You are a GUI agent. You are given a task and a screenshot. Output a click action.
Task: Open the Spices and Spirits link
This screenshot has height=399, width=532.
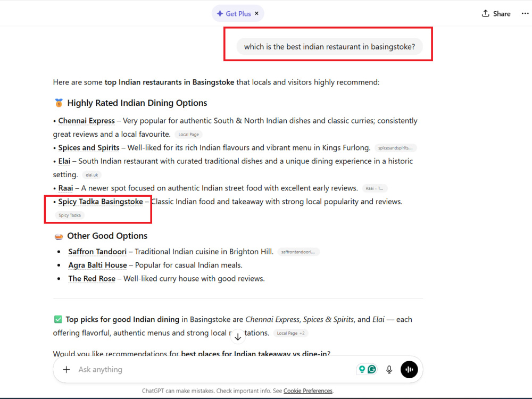89,148
